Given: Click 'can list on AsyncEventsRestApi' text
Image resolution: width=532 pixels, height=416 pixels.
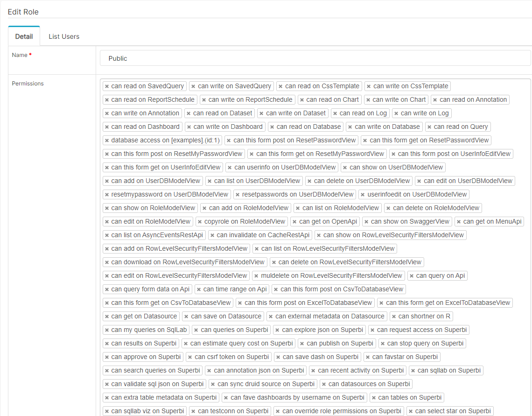Looking at the screenshot, I should (x=157, y=235).
